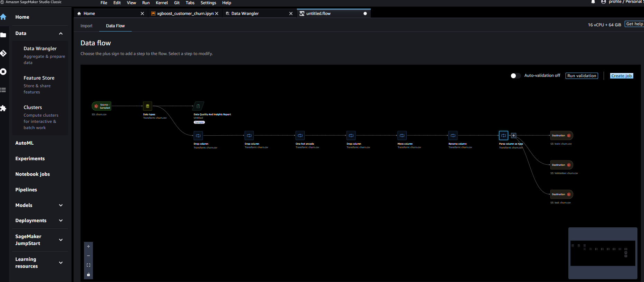Collapse the Data section
Image resolution: width=644 pixels, height=282 pixels.
61,34
